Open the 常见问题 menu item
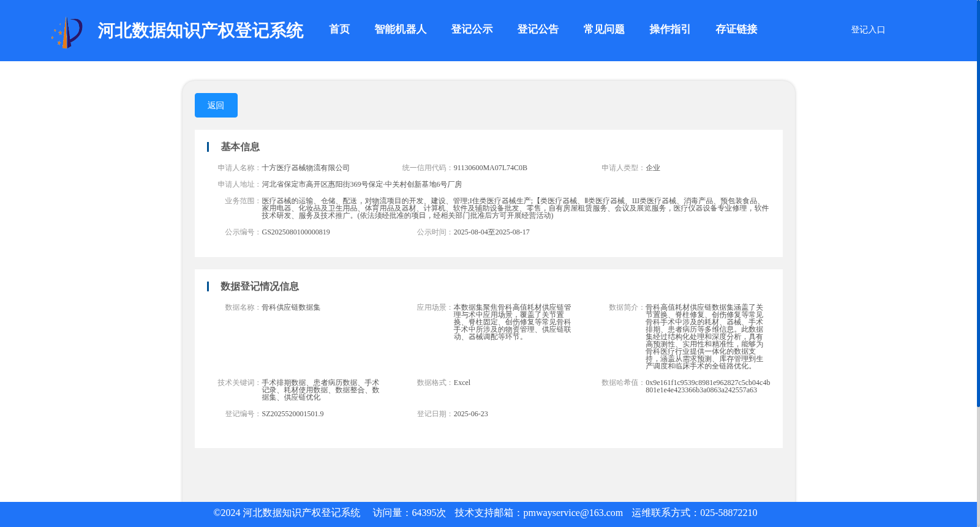The width and height of the screenshot is (980, 527). (x=604, y=29)
